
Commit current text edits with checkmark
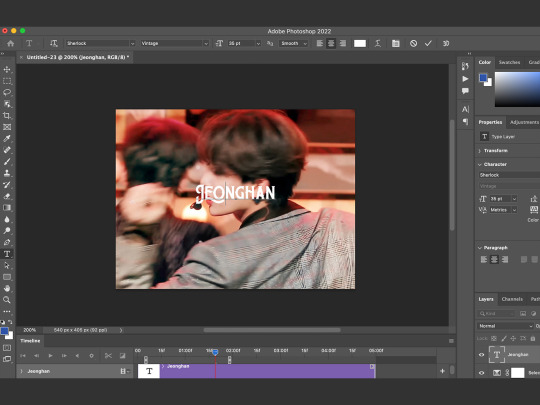[x=428, y=43]
